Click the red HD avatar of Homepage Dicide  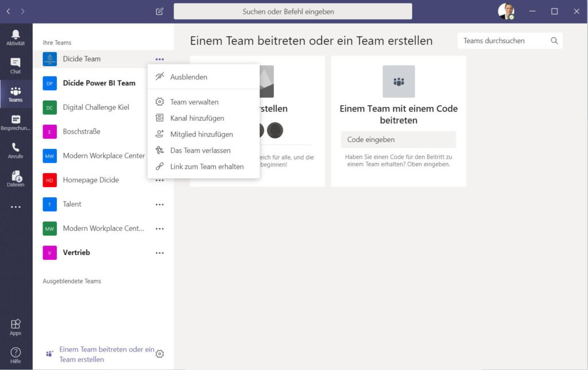point(49,180)
